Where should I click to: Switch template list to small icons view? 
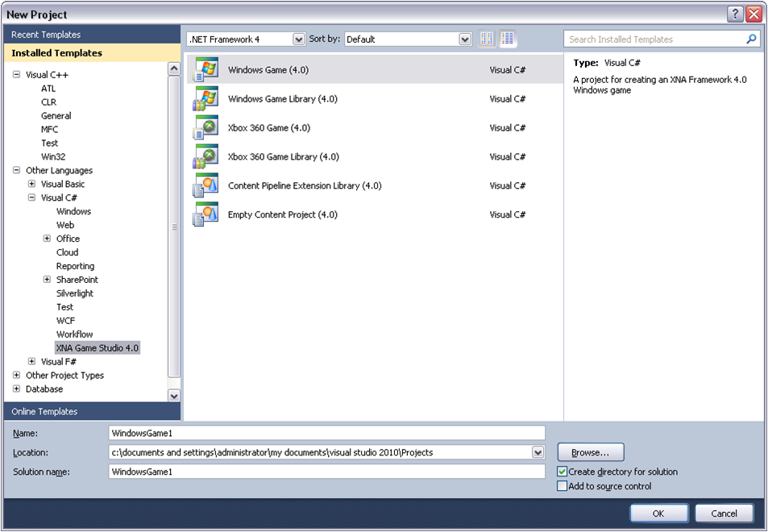[486, 38]
